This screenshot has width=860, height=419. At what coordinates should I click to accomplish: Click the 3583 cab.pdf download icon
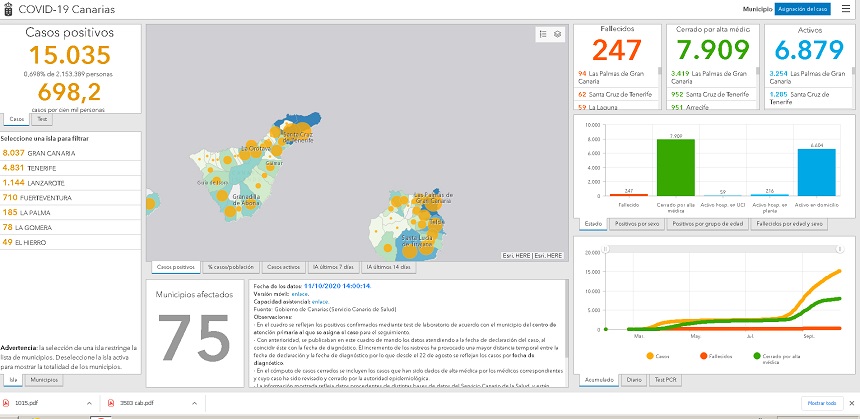pos(110,403)
